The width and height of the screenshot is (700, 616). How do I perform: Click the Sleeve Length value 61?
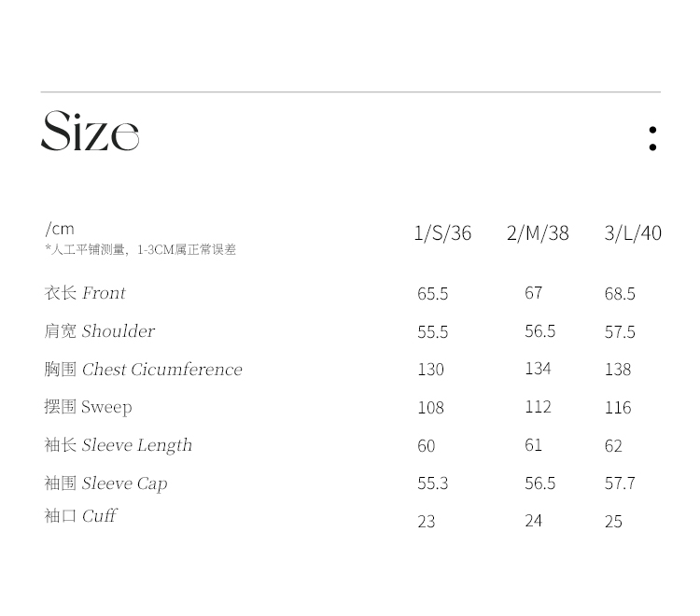point(533,445)
